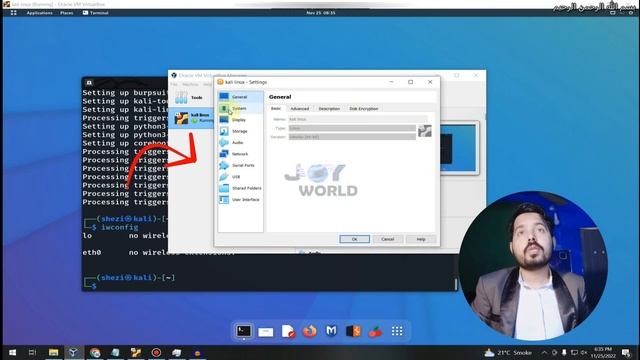Viewport: 640px width, 360px height.
Task: Open Display category in Settings sidebar
Action: [x=240, y=120]
